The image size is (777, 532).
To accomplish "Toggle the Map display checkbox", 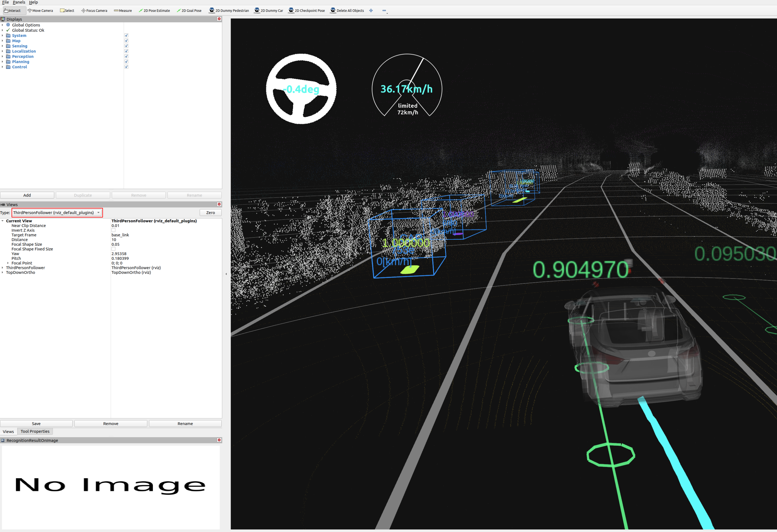I will click(x=126, y=40).
